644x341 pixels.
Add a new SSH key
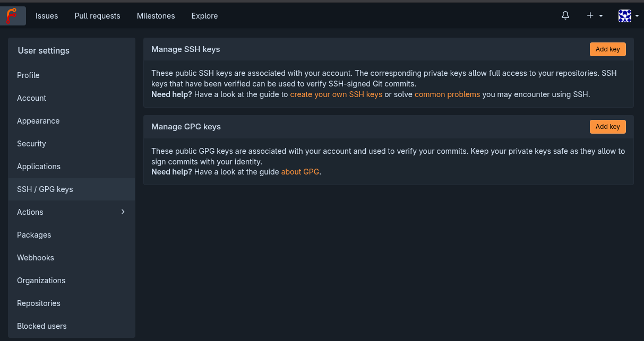[x=607, y=49]
